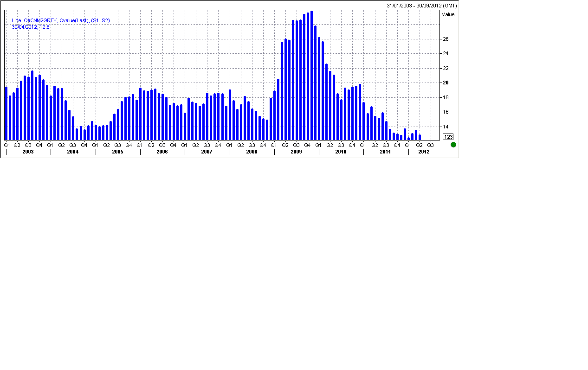Select the 2005 year label on the time axis
The image size is (588, 370).
click(117, 152)
